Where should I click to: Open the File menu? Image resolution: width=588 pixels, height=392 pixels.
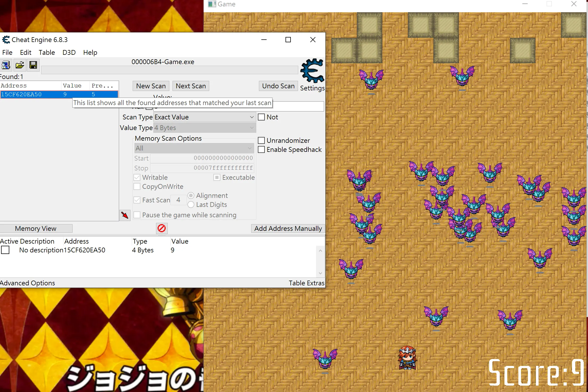click(x=7, y=52)
